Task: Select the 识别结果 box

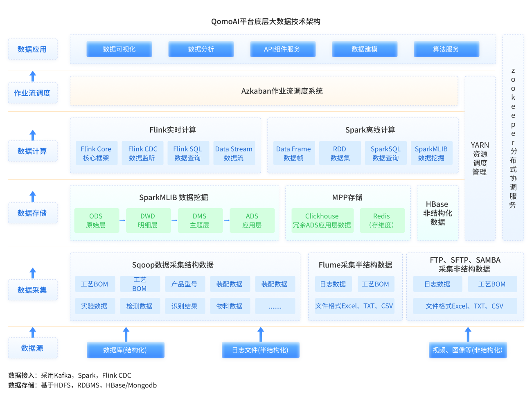Action: (x=185, y=306)
